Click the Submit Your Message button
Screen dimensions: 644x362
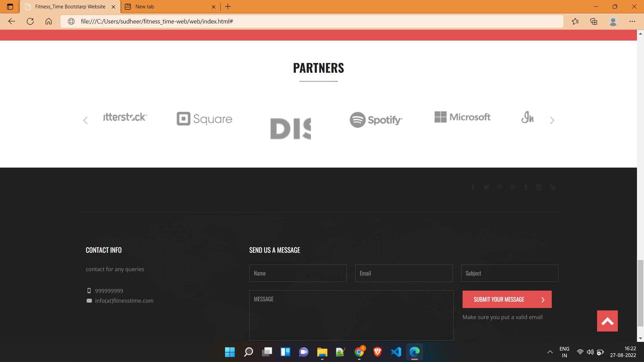(507, 299)
